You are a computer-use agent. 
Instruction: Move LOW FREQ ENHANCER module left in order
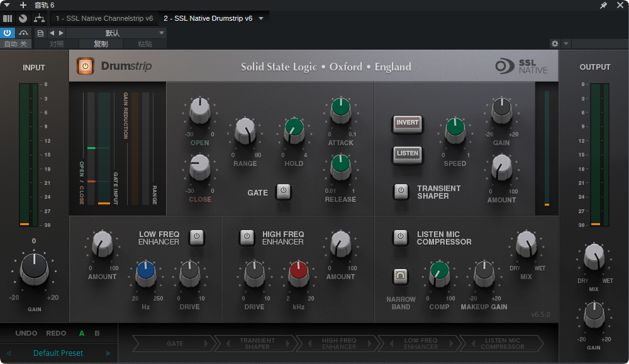tap(392, 343)
